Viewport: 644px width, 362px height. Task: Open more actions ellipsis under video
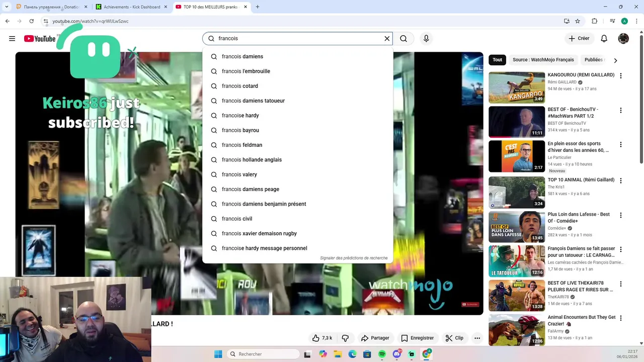coord(477,338)
